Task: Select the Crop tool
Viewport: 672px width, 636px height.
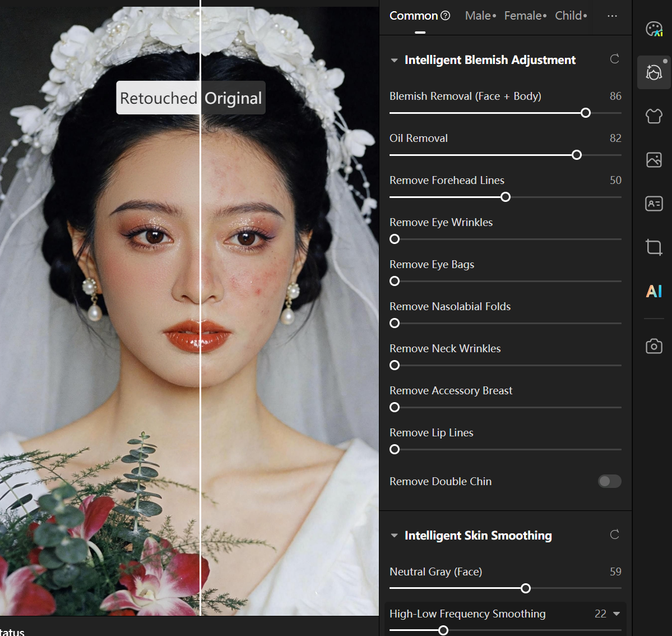Action: coord(654,247)
